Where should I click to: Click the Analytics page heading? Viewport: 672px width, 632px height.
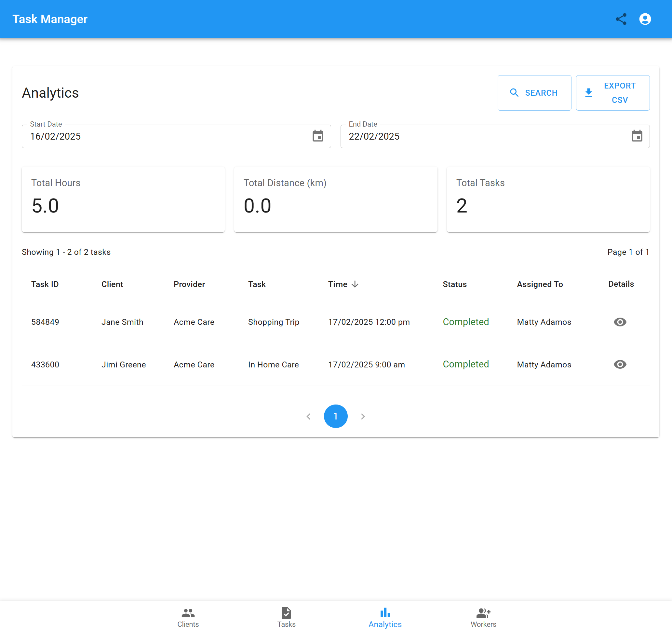coord(50,93)
